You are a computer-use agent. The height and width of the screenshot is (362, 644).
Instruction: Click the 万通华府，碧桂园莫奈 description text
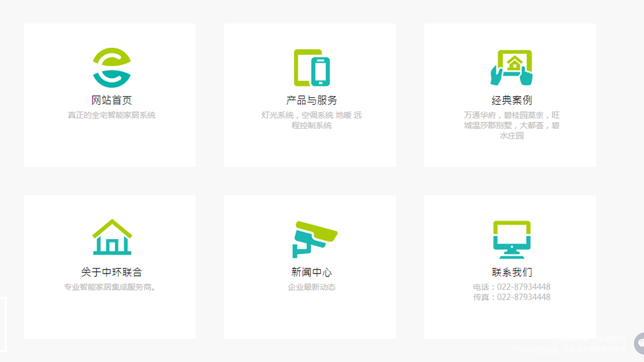pyautogui.click(x=512, y=125)
